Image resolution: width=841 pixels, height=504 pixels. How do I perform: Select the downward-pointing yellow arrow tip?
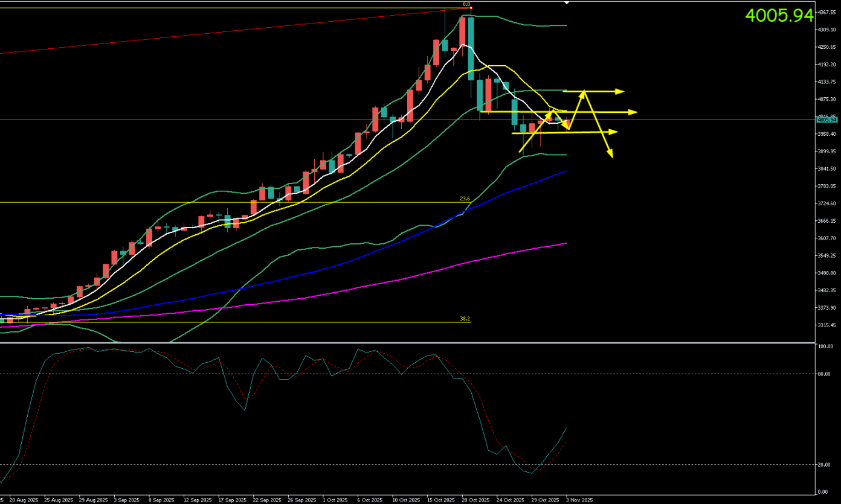click(x=611, y=156)
